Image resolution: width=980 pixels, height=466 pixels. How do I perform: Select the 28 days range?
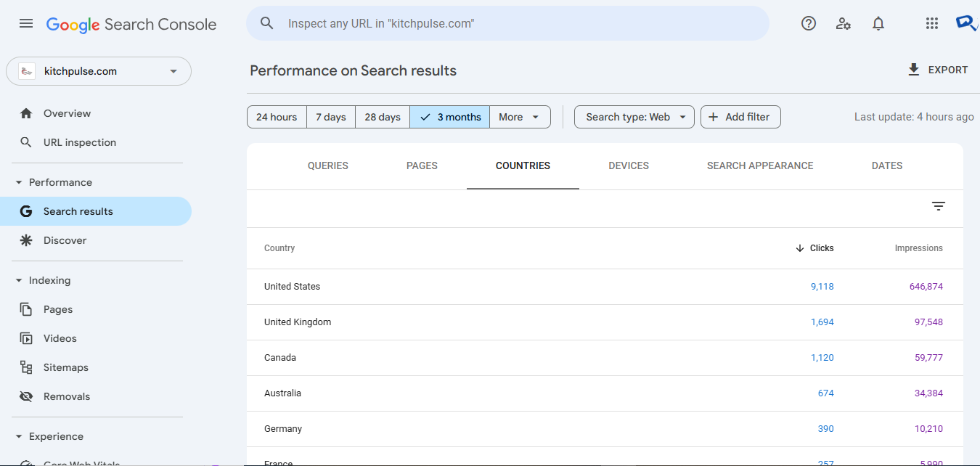tap(383, 117)
